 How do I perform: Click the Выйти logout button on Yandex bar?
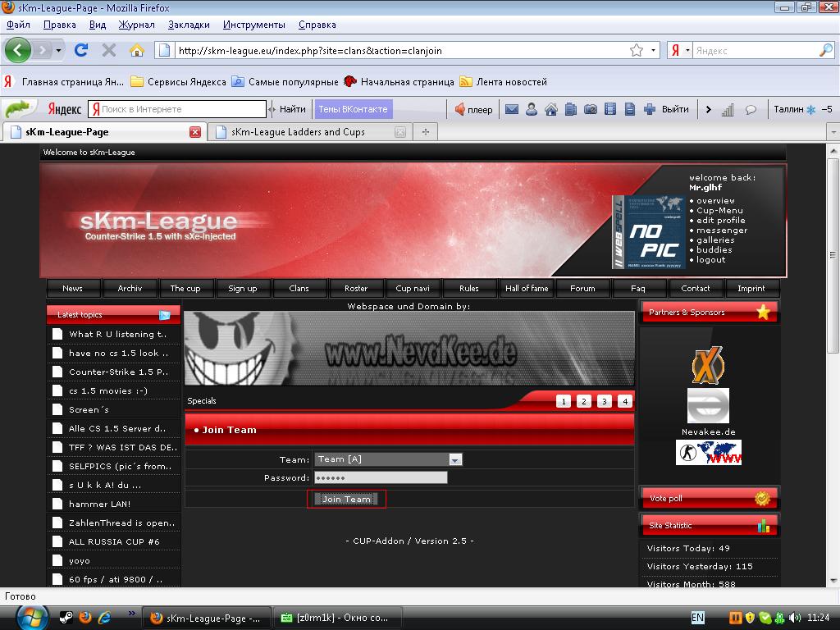[675, 109]
